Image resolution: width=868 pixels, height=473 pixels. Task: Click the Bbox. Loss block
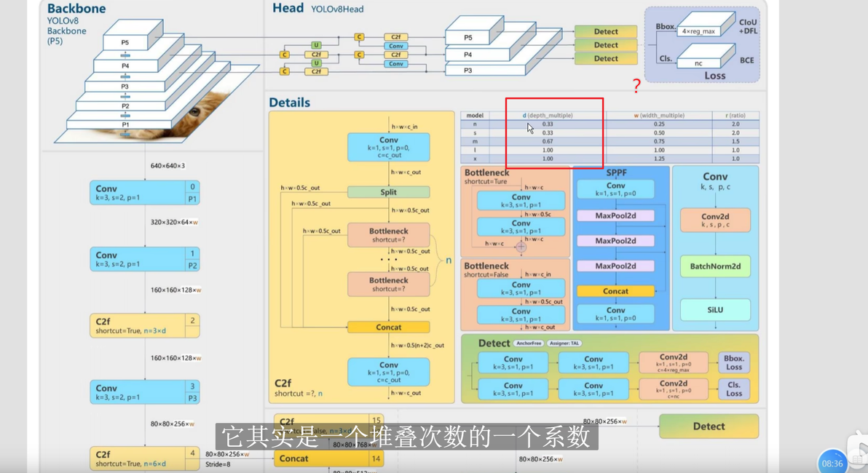click(734, 363)
